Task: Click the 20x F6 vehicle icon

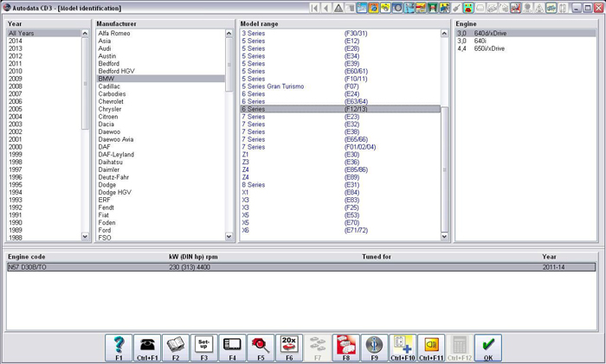Action: 289,348
